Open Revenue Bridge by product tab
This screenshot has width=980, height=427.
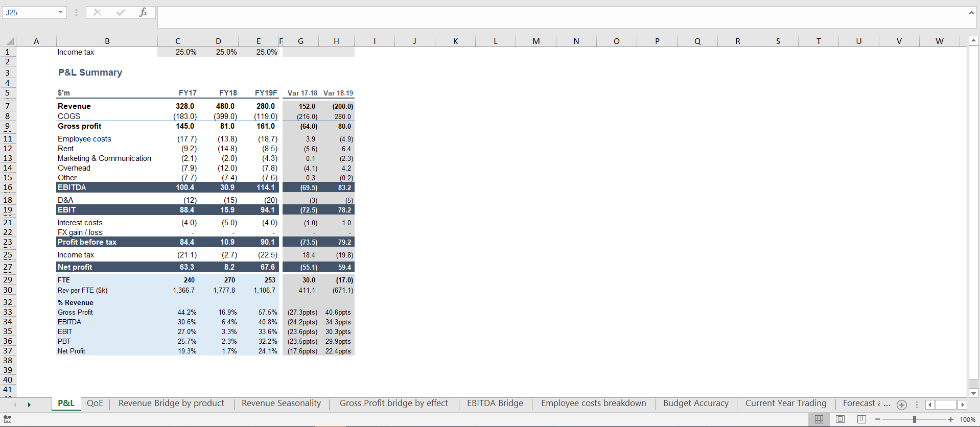pos(171,404)
